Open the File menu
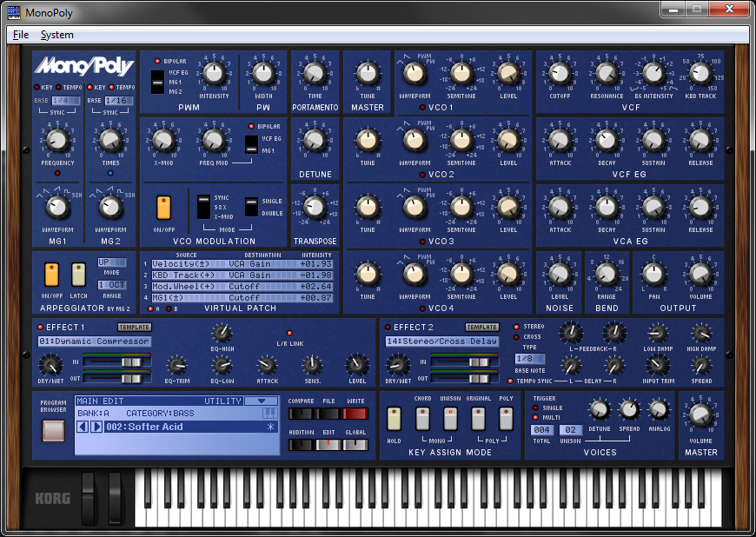 coord(21,35)
